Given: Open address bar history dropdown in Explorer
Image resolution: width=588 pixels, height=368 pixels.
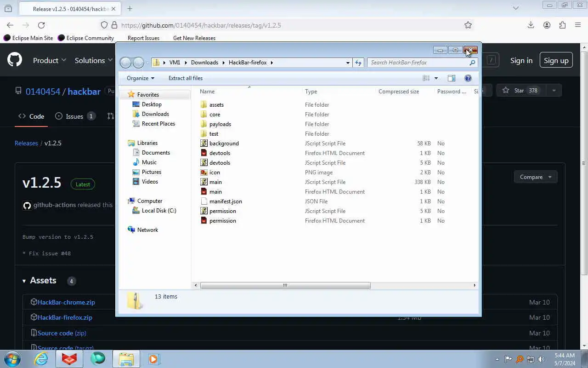Looking at the screenshot, I should tap(348, 63).
